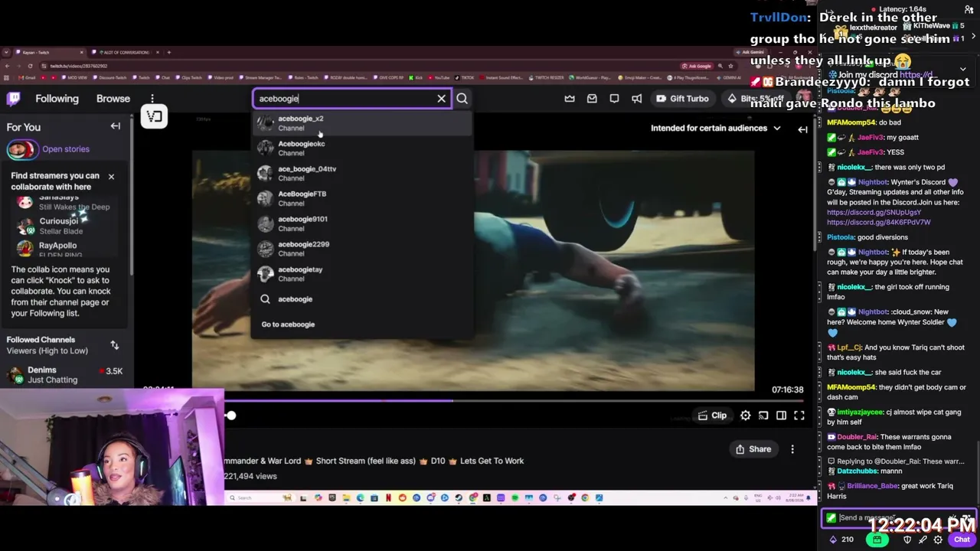Open stories in the sidebar
The image size is (980, 551).
pos(48,149)
